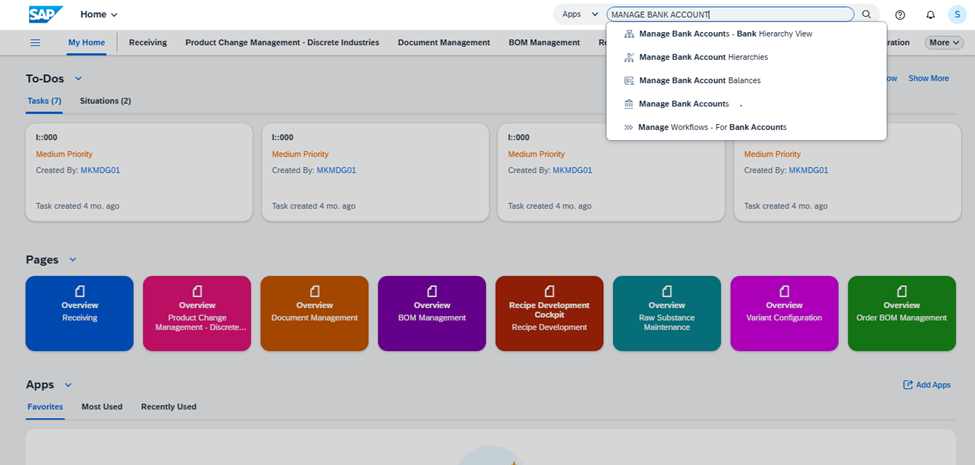This screenshot has height=465, width=975.
Task: Open Product Change Management - Discrete Industries tab
Action: [x=282, y=43]
